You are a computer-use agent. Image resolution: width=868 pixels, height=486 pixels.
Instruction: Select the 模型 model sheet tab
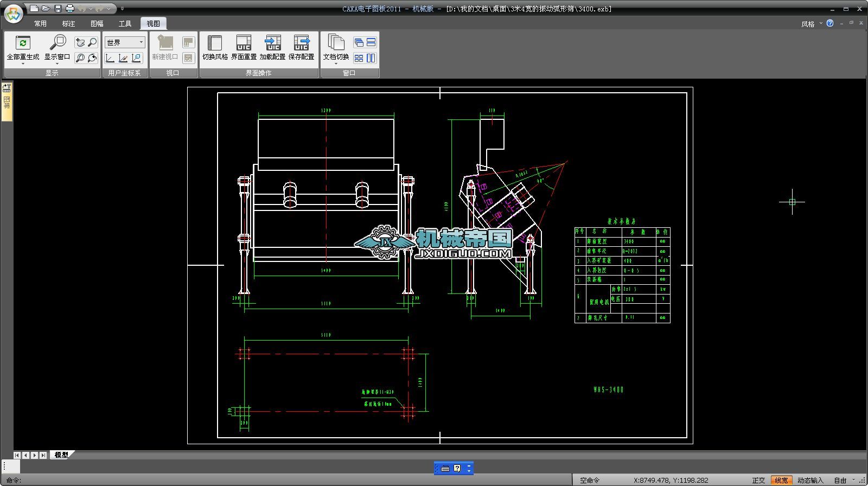[x=61, y=455]
